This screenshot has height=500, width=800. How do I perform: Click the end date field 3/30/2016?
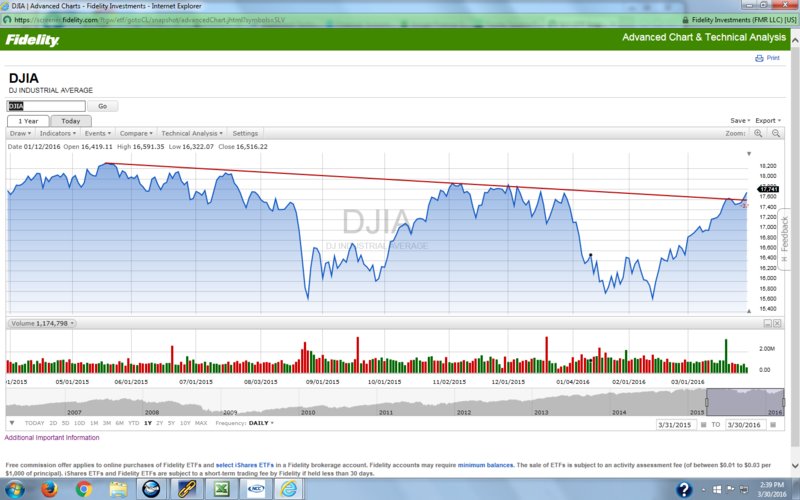tap(746, 424)
